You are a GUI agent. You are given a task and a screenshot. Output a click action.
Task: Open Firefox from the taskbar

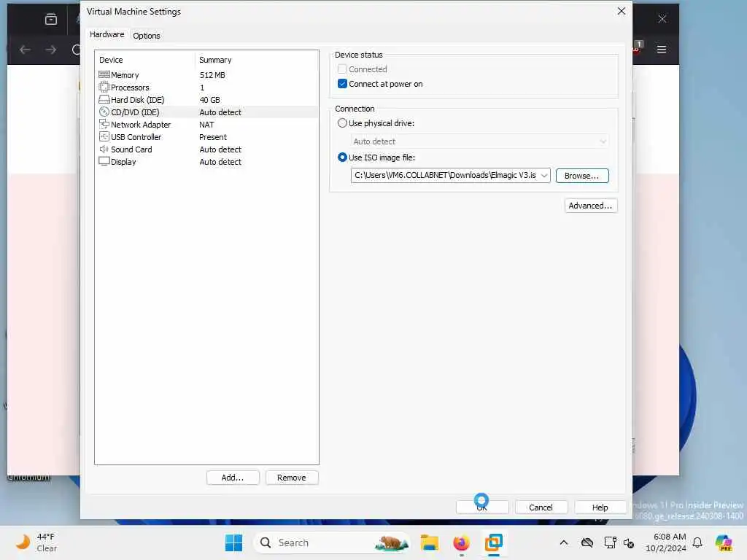(461, 542)
